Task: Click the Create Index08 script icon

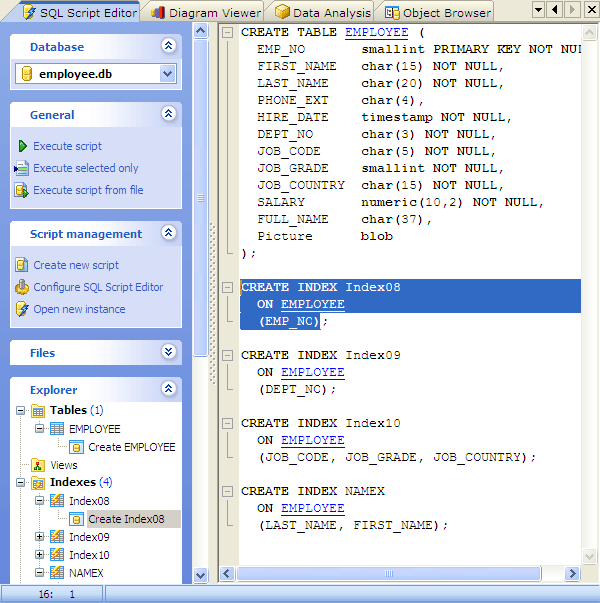Action: click(x=76, y=519)
